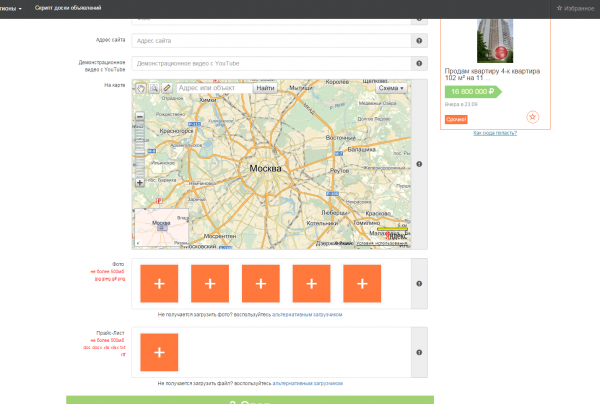Select the ruler distance tool on map
The height and width of the screenshot is (404, 600).
pos(167,88)
